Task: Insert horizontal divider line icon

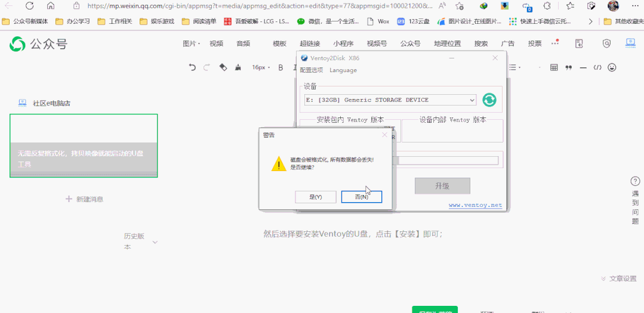Action: tap(583, 68)
